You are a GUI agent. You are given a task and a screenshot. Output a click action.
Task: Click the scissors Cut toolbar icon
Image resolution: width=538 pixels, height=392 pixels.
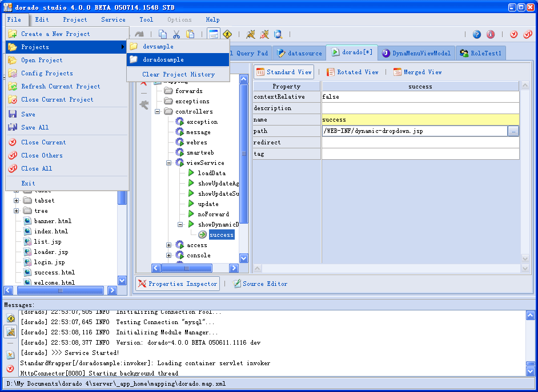click(x=176, y=34)
